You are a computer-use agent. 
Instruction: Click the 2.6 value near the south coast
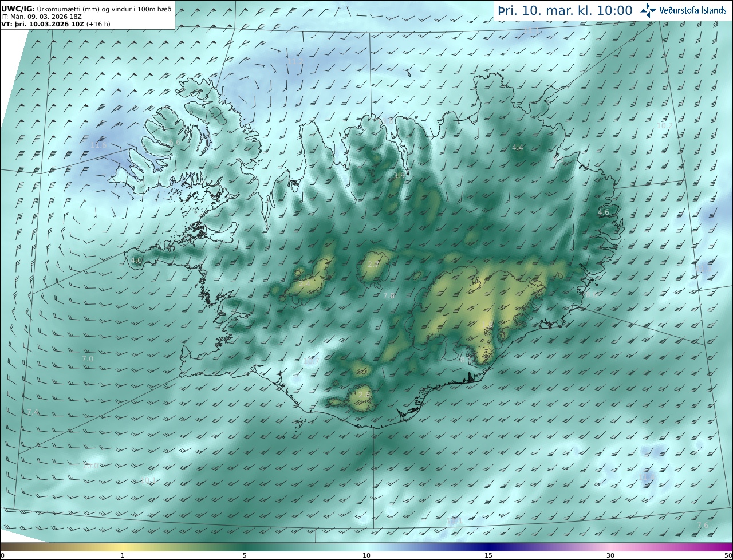click(364, 395)
